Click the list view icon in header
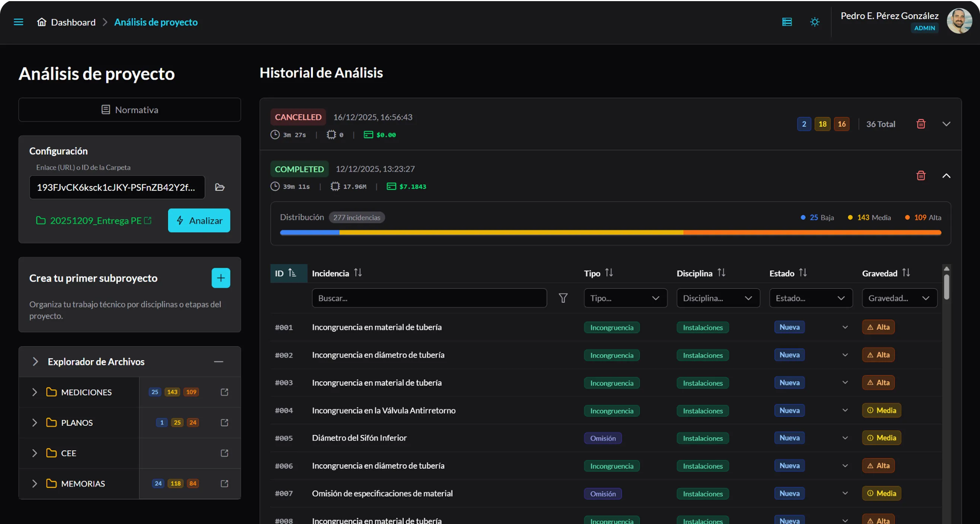980x524 pixels. pyautogui.click(x=787, y=22)
